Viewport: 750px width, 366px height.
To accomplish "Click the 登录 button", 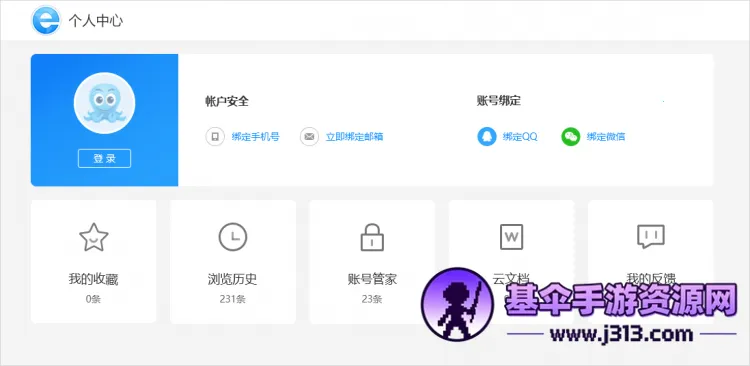I will tap(104, 158).
